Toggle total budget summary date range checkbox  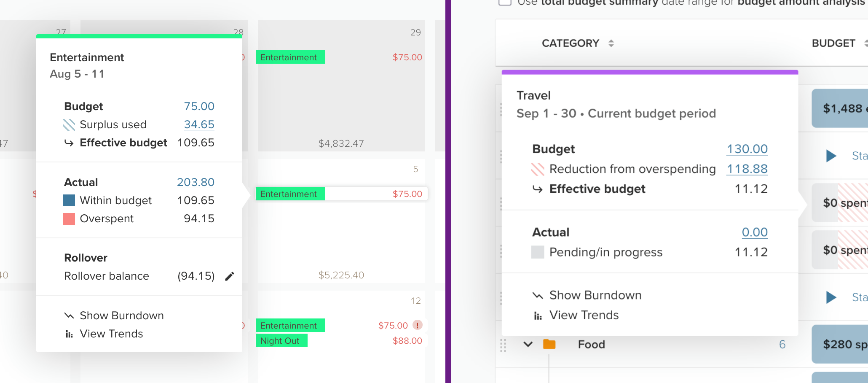(x=505, y=2)
